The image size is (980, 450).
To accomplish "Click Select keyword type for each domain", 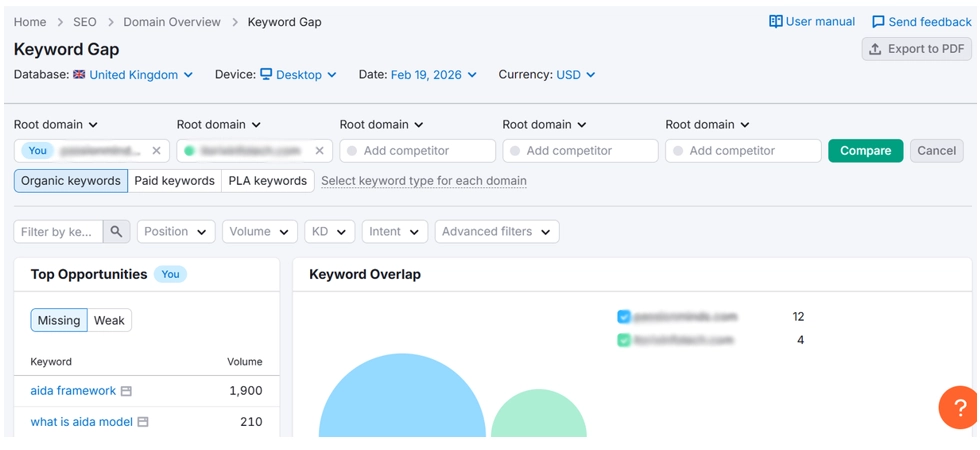I will tap(424, 181).
